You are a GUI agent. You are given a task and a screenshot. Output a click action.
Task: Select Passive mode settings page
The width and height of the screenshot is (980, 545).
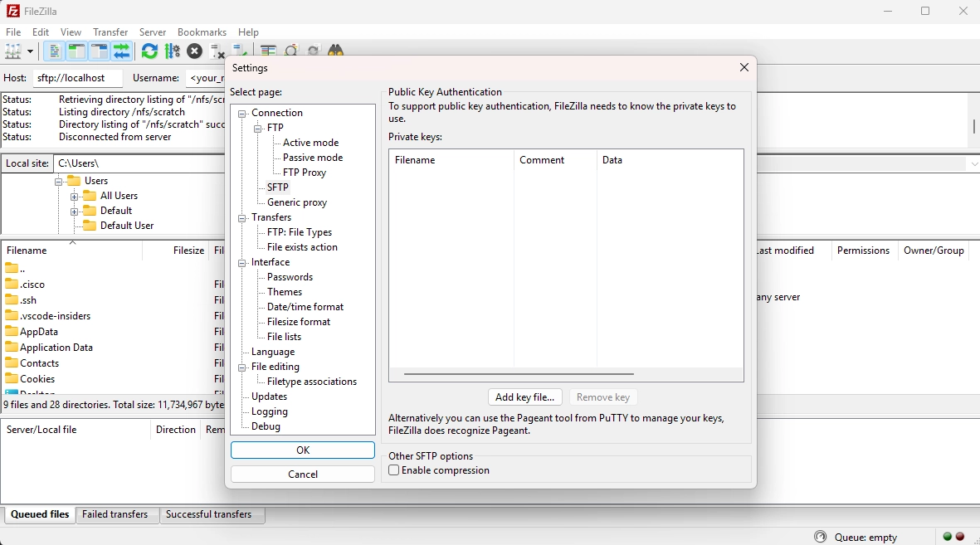pyautogui.click(x=313, y=158)
